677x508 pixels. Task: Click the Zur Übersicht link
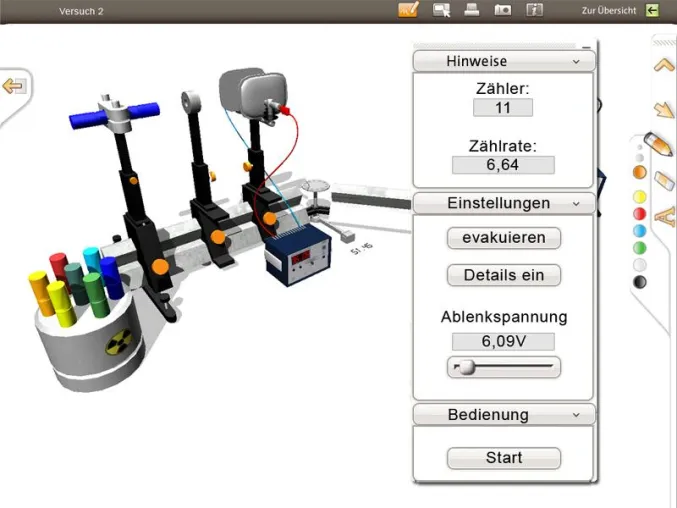point(609,10)
